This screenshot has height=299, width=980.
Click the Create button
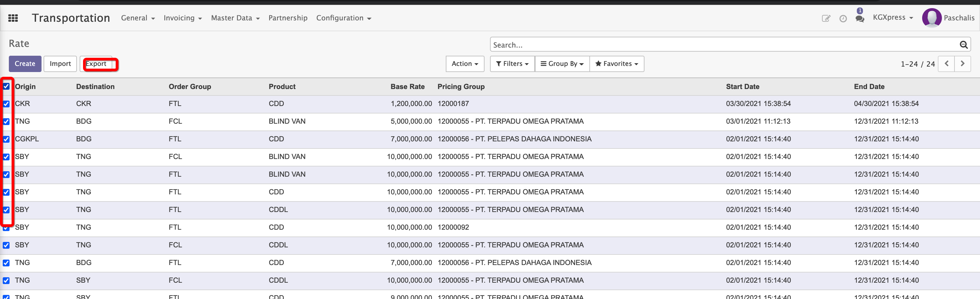click(x=25, y=64)
